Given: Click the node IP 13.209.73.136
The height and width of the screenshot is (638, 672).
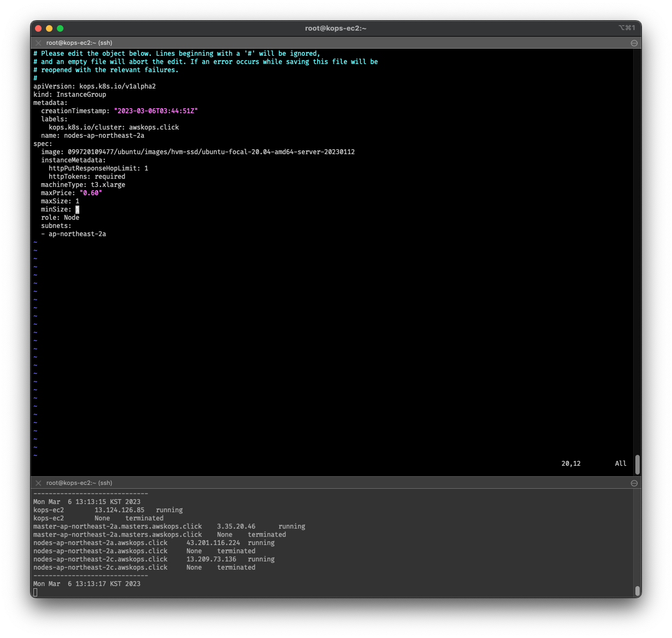Looking at the screenshot, I should point(212,559).
